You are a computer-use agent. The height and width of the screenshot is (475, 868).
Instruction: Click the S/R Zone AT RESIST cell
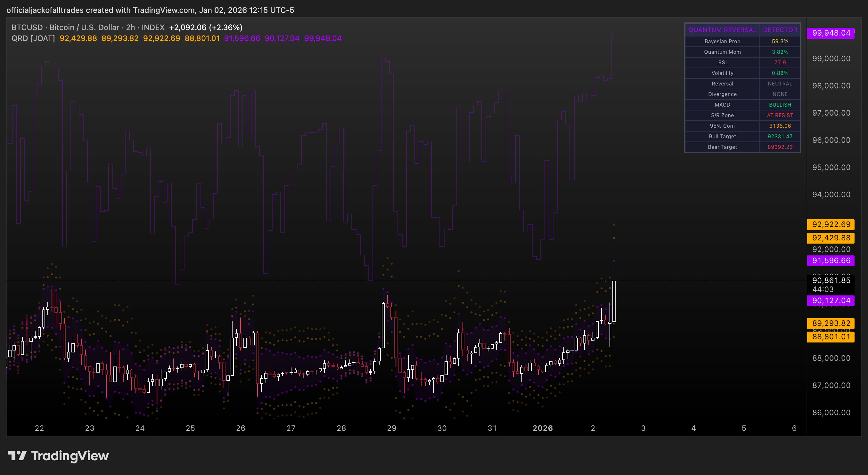pos(780,115)
